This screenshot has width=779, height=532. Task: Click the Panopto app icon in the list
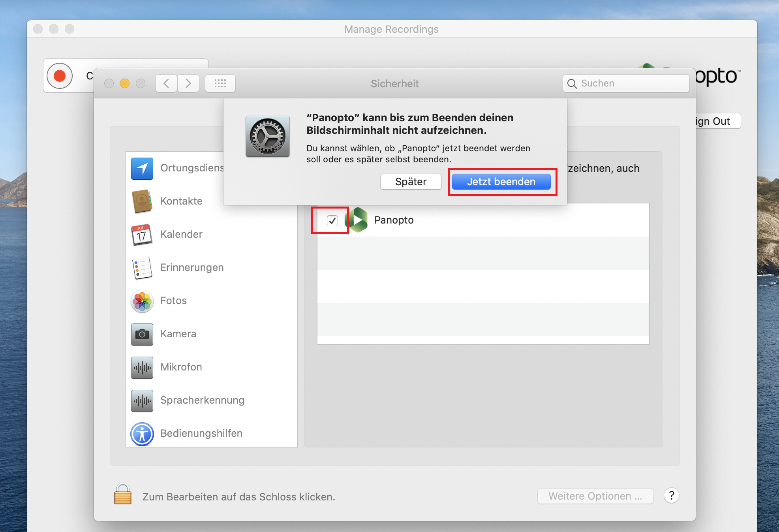pos(357,220)
